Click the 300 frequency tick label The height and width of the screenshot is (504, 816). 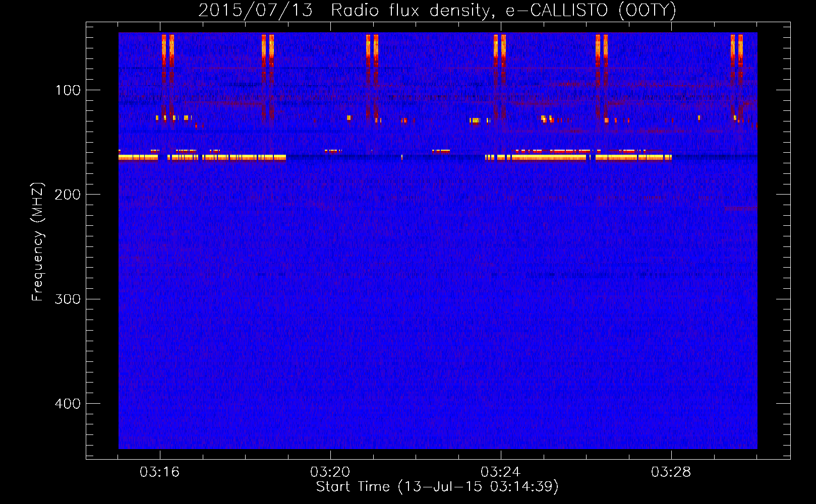point(68,299)
